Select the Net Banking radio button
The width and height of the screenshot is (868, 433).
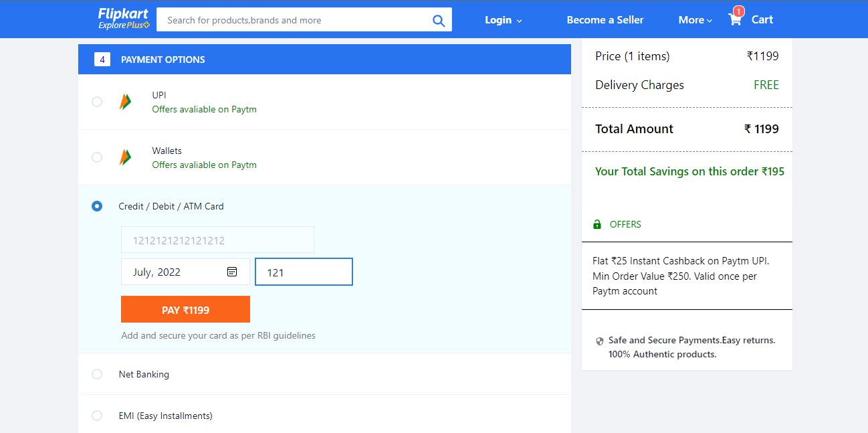click(97, 374)
